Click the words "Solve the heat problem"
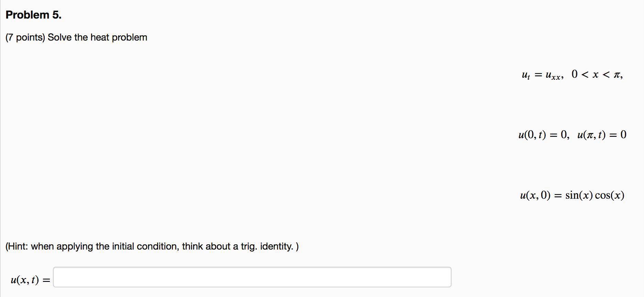This screenshot has height=297, width=644. (x=97, y=37)
